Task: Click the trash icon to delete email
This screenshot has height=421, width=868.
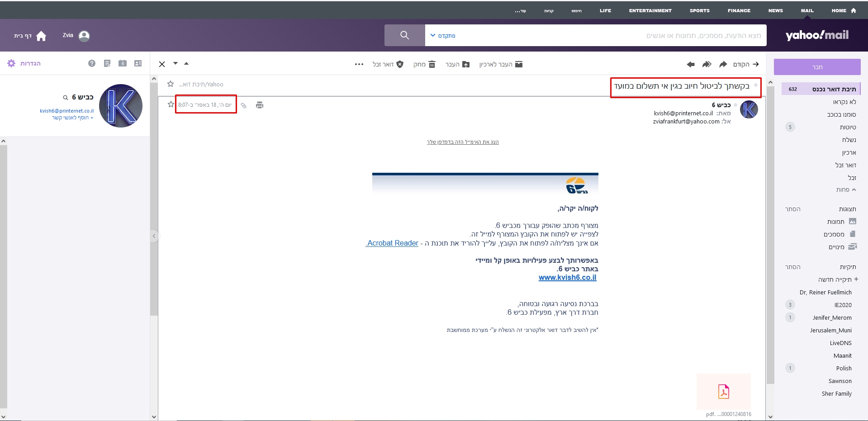Action: point(432,64)
